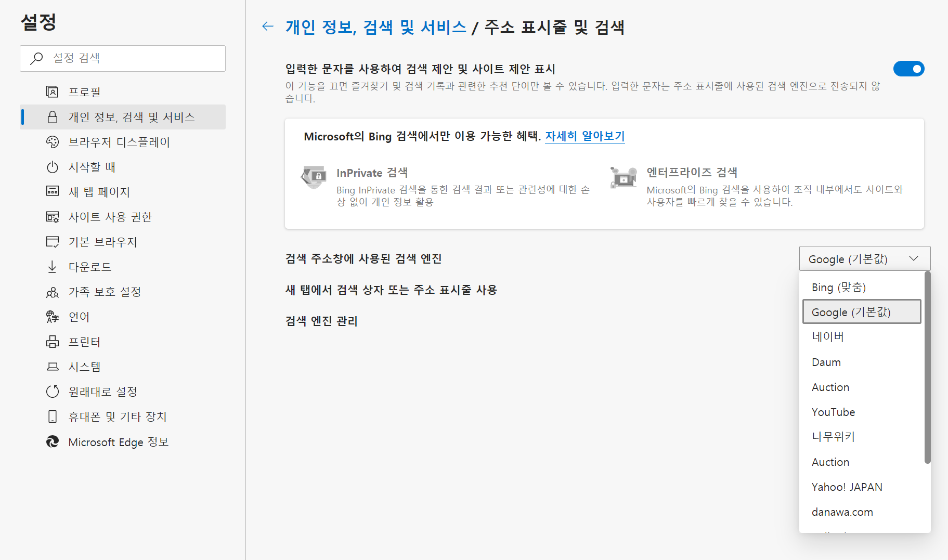Click the back arrow to privacy settings
This screenshot has height=560, width=948.
click(268, 27)
